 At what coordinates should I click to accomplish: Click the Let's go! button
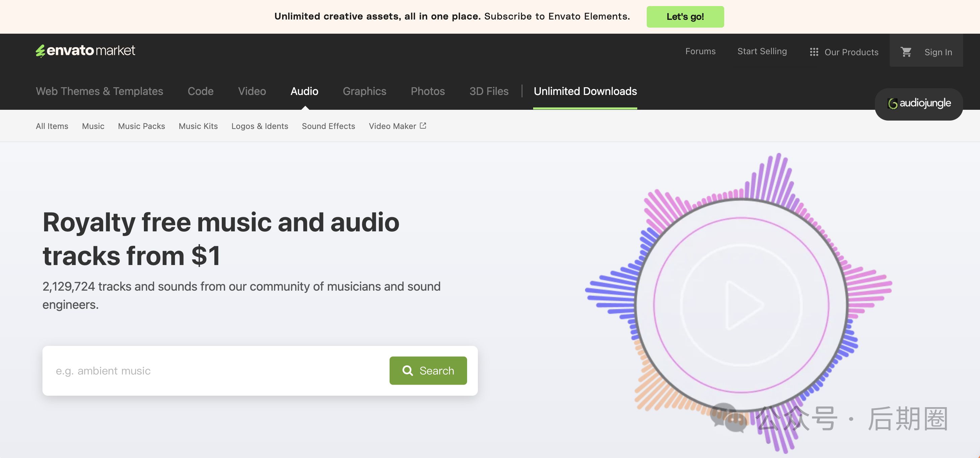coord(685,17)
